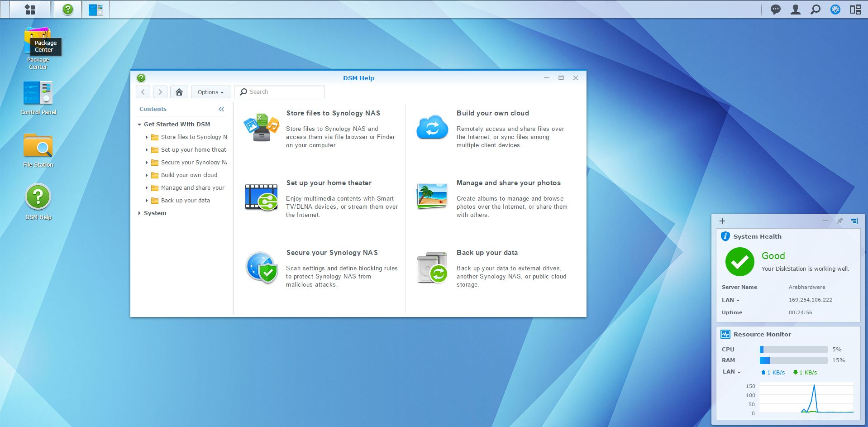
Task: Open the DSM Main Menu grid icon
Action: click(x=30, y=10)
